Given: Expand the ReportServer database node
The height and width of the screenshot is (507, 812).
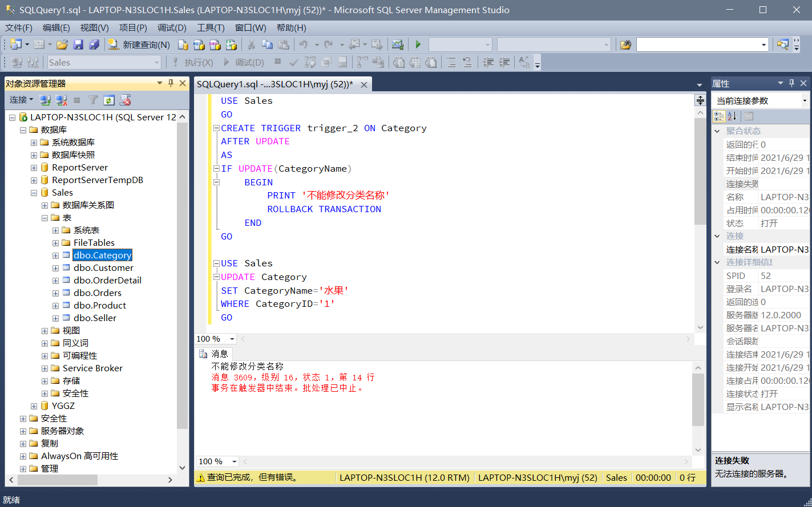Looking at the screenshot, I should click(x=34, y=168).
